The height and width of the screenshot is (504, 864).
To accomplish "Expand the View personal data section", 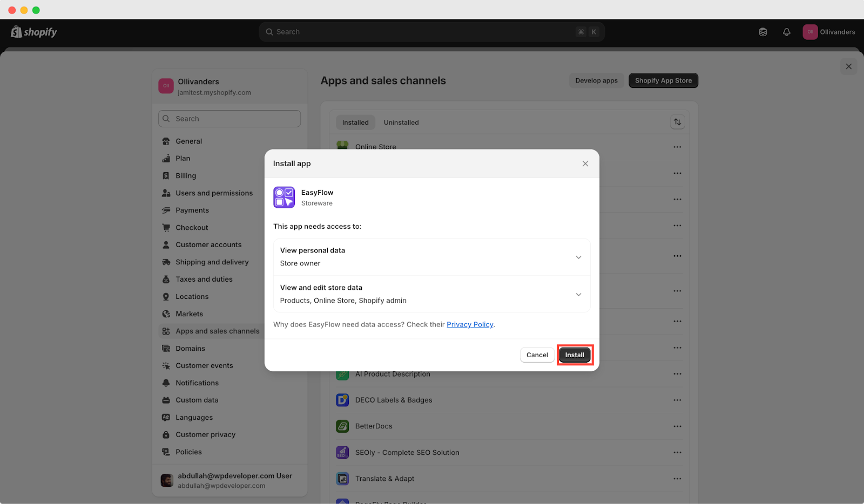I will (431, 257).
